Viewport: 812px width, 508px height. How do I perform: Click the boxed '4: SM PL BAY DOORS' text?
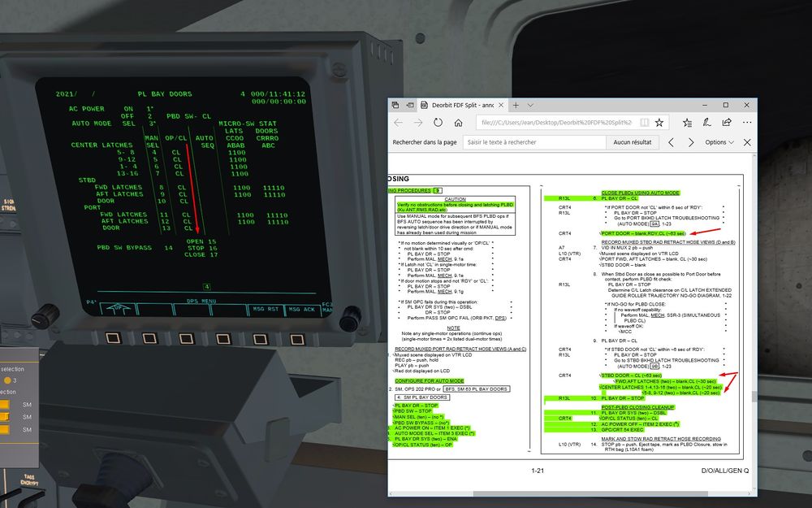point(421,397)
